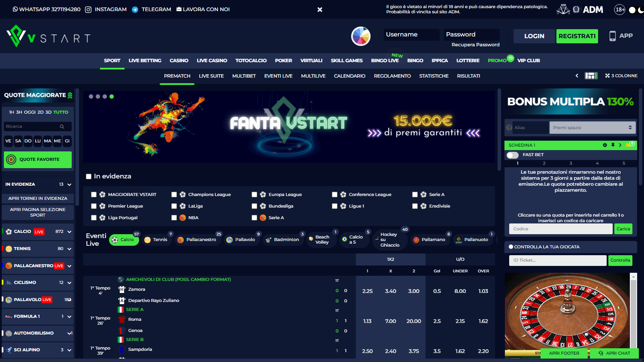Viewport: 644px width, 362px height.
Task: Toggle the FAST BET switch
Action: [513, 155]
